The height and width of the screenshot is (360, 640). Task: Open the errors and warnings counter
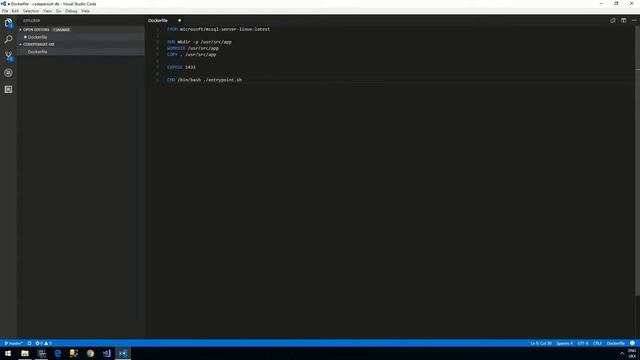pos(43,343)
